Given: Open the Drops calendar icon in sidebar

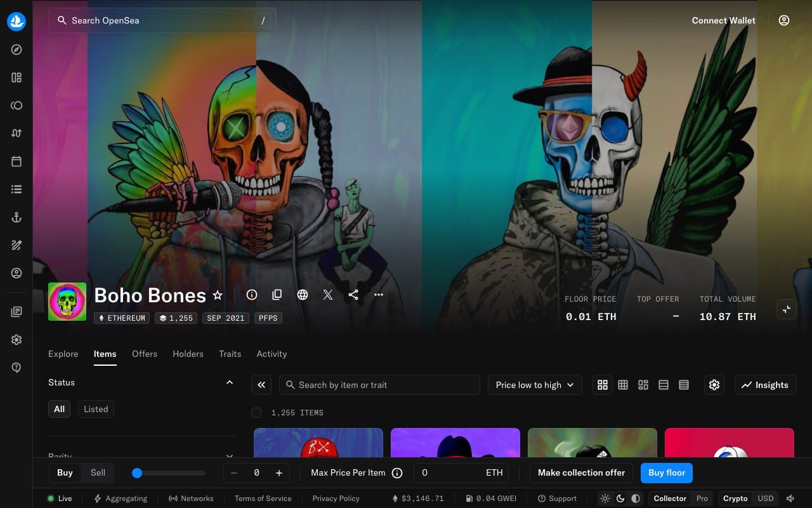Looking at the screenshot, I should tap(16, 161).
